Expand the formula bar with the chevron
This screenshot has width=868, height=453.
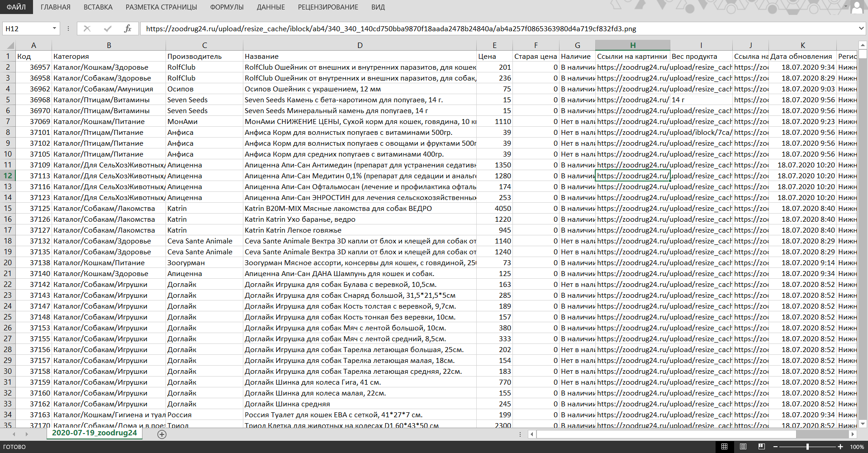coord(861,29)
